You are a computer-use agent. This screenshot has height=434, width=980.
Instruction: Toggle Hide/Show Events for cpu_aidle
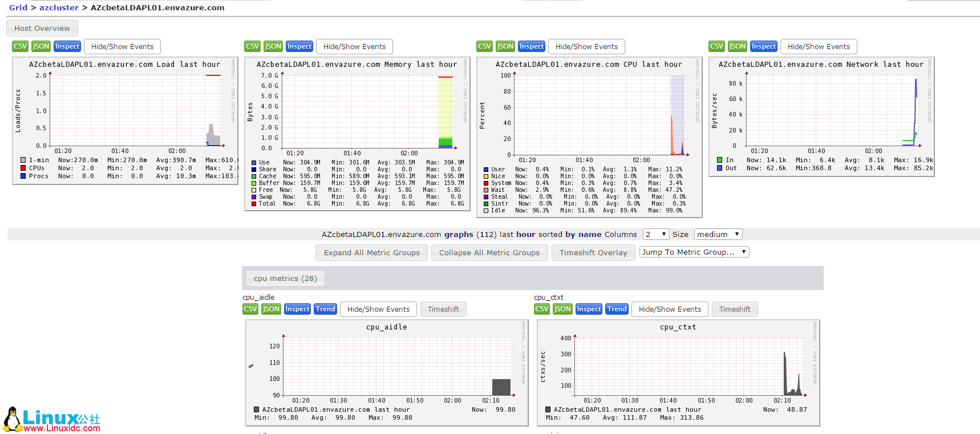pos(378,309)
